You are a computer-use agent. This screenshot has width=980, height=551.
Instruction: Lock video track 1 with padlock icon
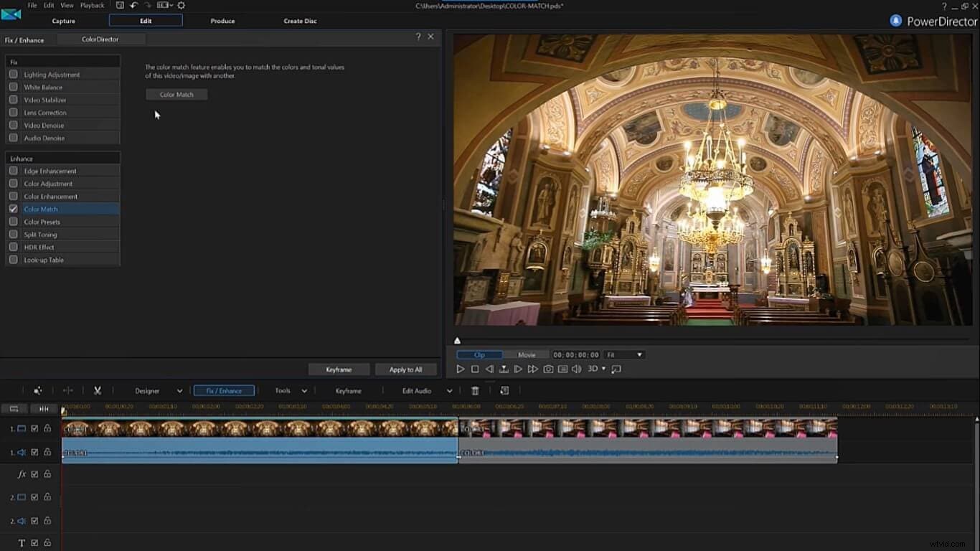click(47, 428)
